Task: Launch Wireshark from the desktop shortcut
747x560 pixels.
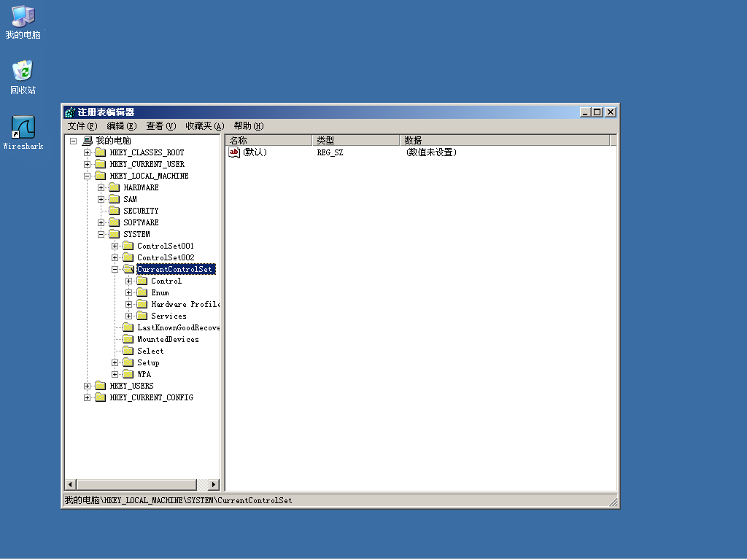Action: pyautogui.click(x=23, y=133)
